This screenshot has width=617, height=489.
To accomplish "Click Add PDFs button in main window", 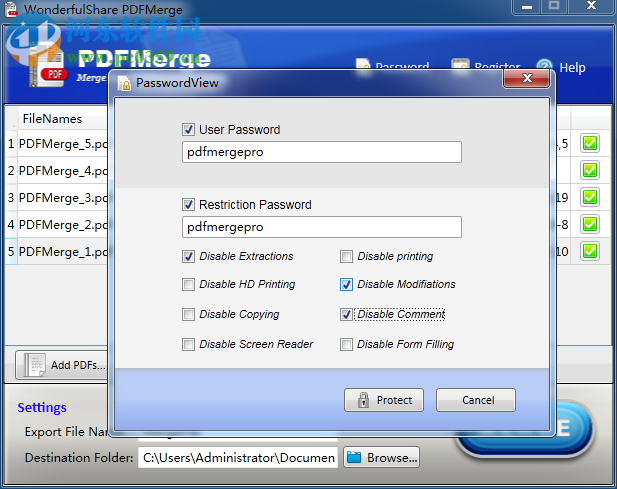I will (x=61, y=365).
